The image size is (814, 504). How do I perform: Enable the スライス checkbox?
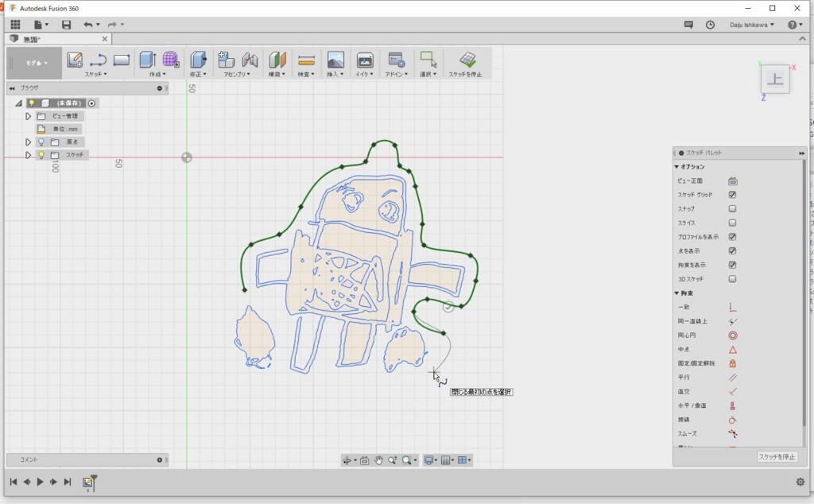click(732, 223)
